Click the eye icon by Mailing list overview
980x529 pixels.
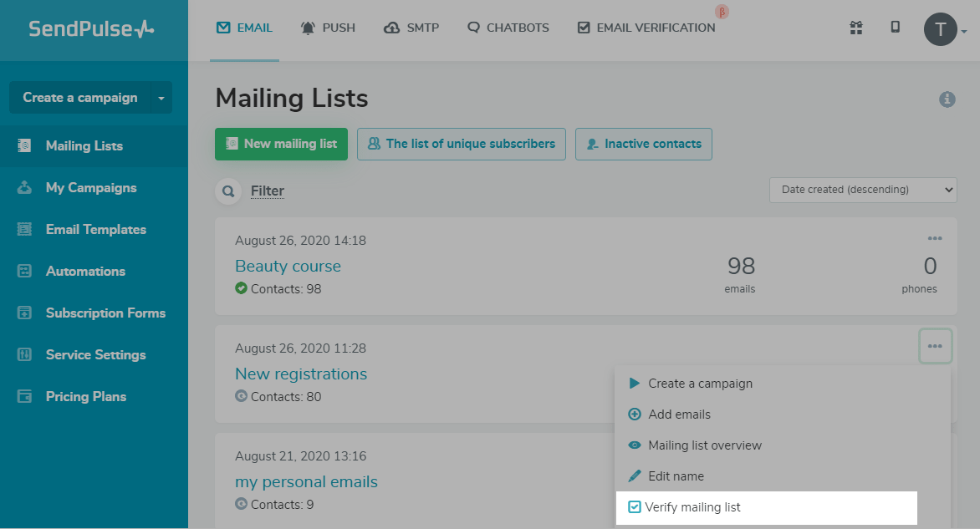point(635,445)
